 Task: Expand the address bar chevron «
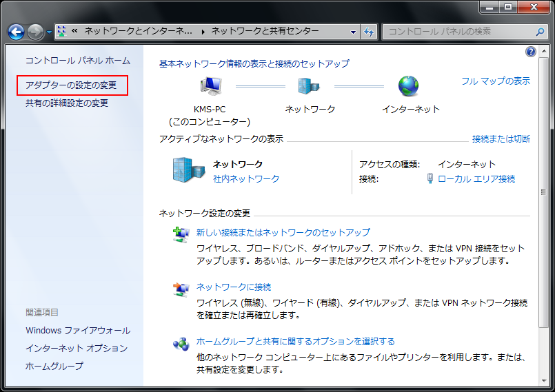coord(74,31)
